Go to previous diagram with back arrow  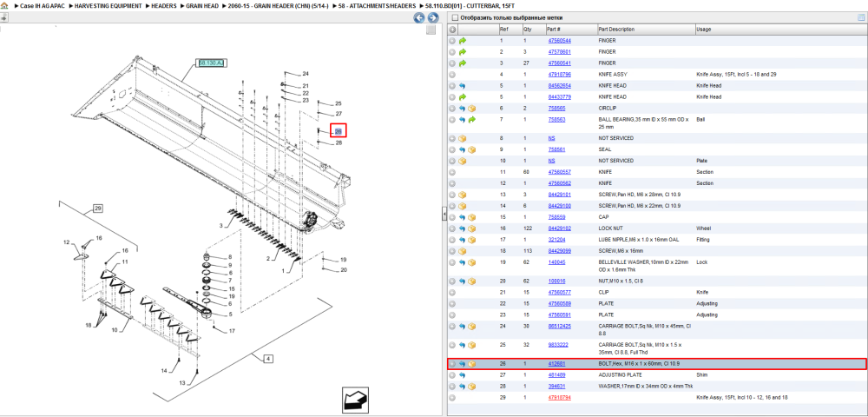[x=419, y=17]
